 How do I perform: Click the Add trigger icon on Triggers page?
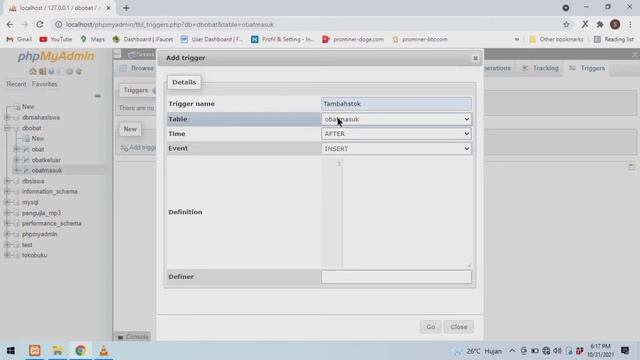(124, 148)
